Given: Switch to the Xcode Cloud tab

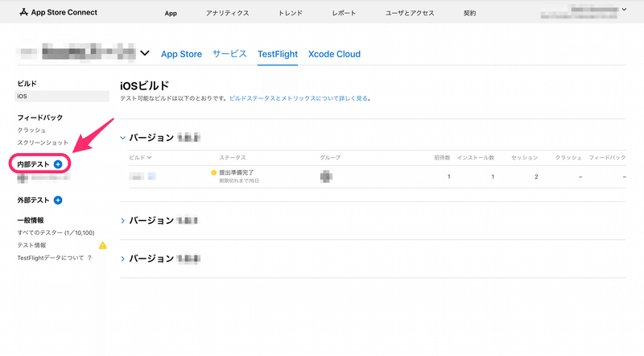Looking at the screenshot, I should (334, 54).
